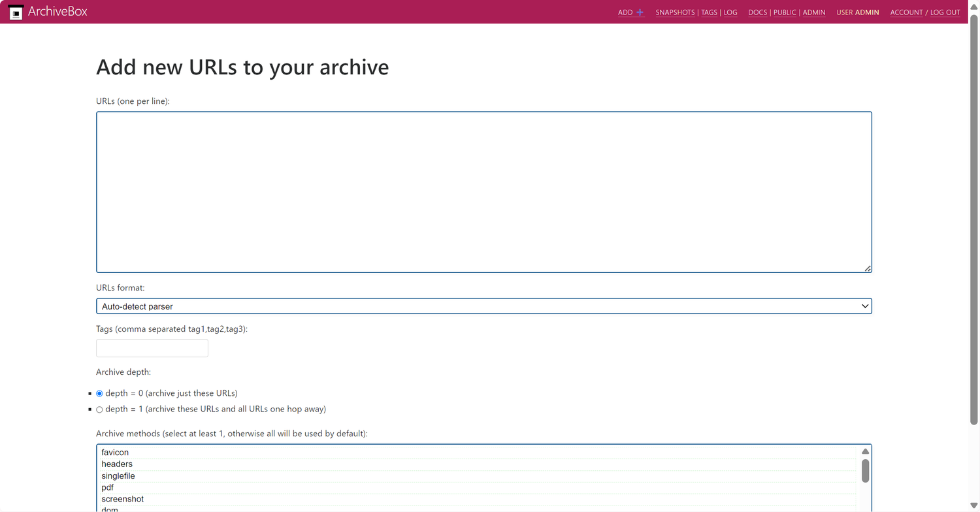
Task: Click the USER ADMIN label
Action: [x=858, y=12]
